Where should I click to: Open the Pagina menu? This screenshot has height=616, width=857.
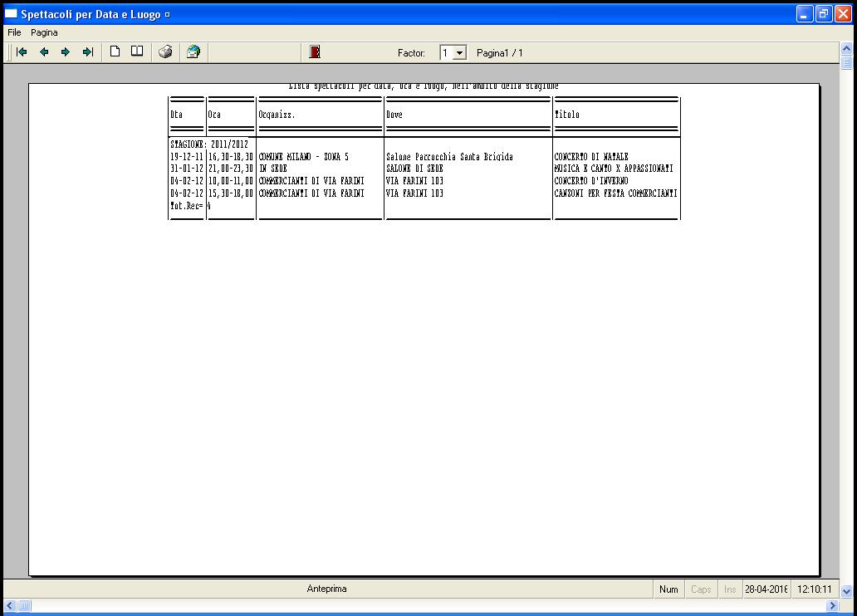44,33
